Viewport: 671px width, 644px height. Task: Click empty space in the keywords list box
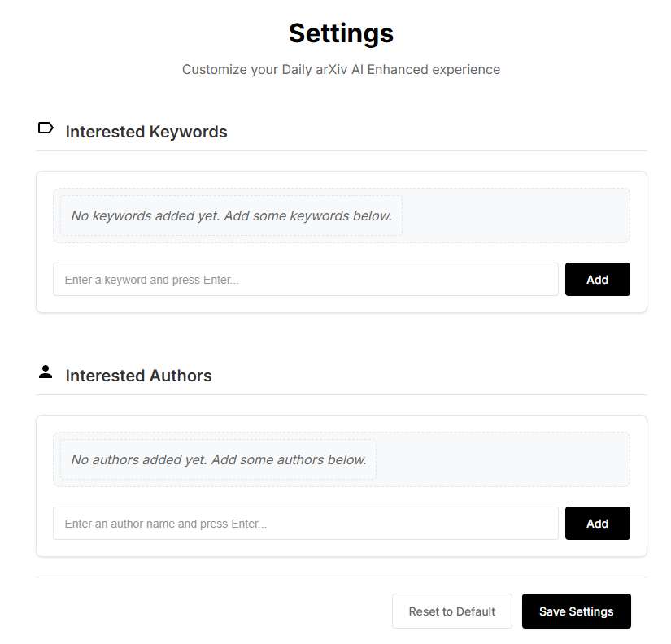point(516,215)
